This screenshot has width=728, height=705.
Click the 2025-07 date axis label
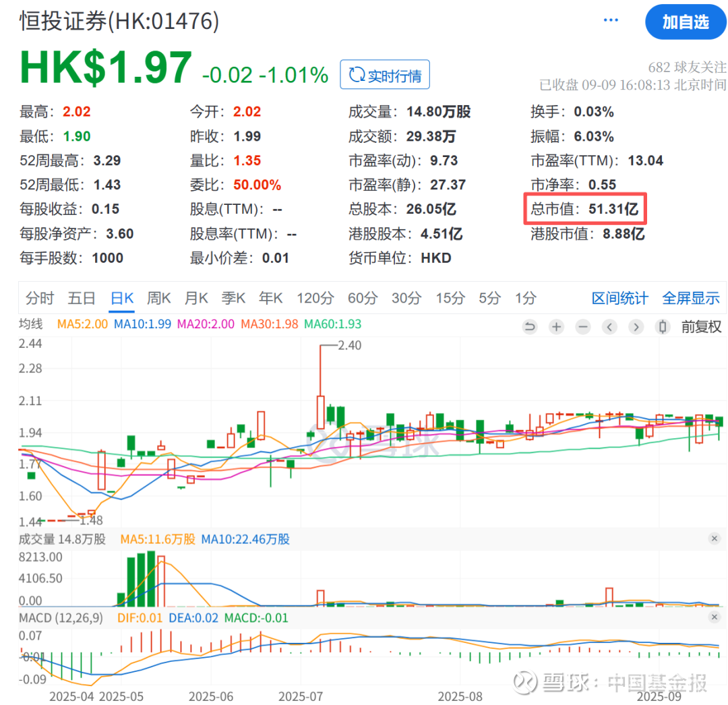coord(301,697)
